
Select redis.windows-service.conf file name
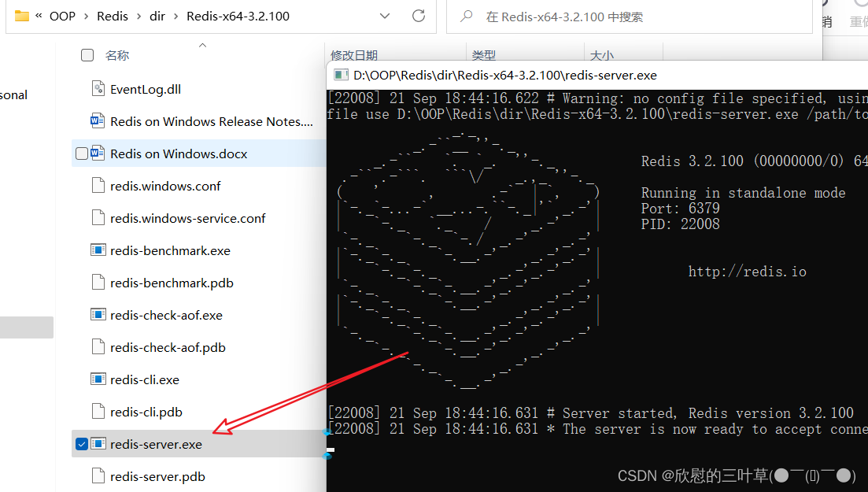pyautogui.click(x=187, y=218)
